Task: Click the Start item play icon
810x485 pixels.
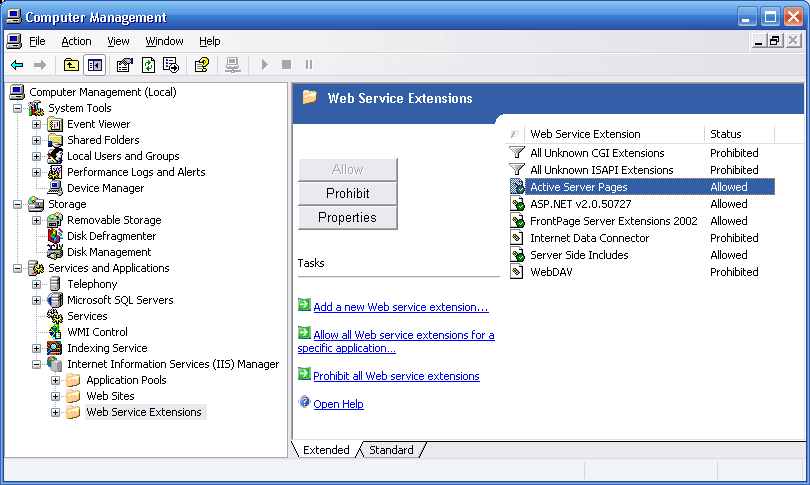Action: [x=264, y=65]
